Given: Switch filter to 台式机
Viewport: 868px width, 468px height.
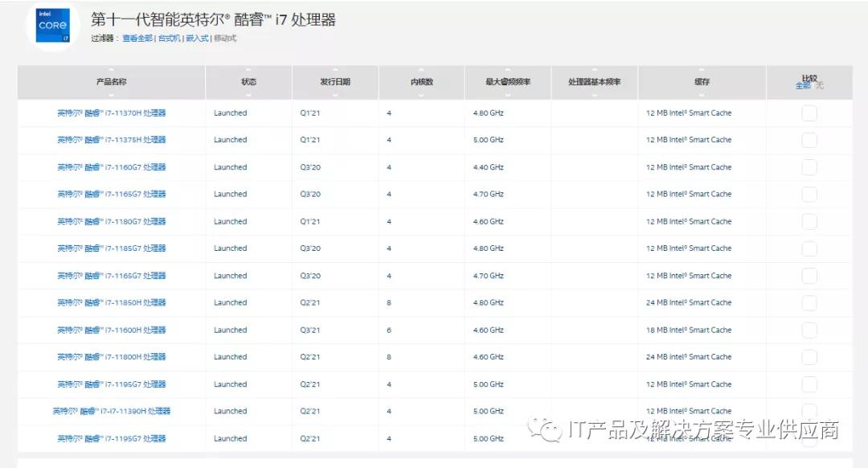Looking at the screenshot, I should click(170, 38).
